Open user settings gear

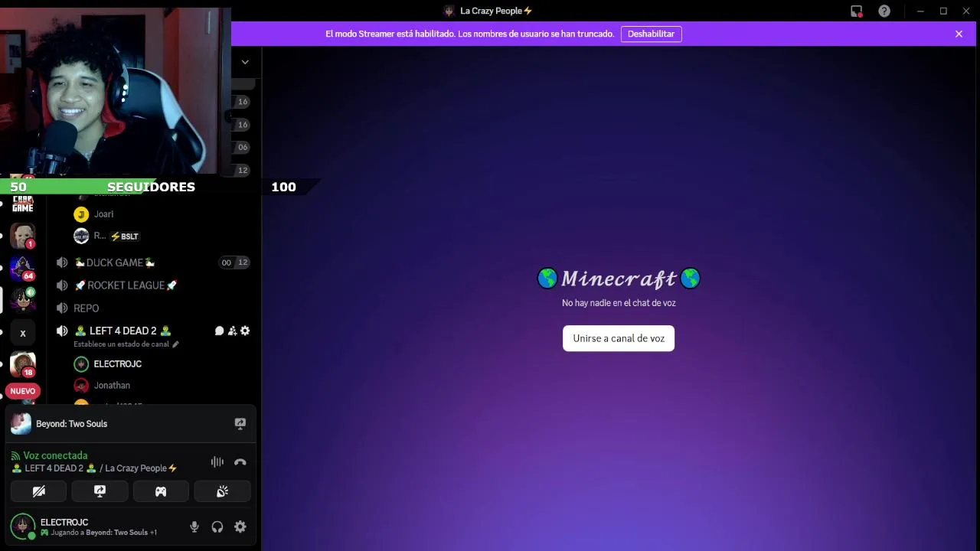(240, 527)
